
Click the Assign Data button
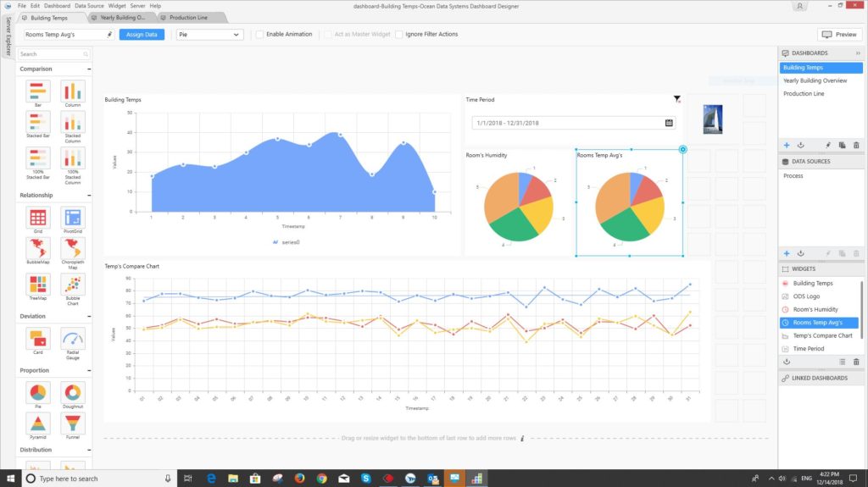tap(142, 35)
